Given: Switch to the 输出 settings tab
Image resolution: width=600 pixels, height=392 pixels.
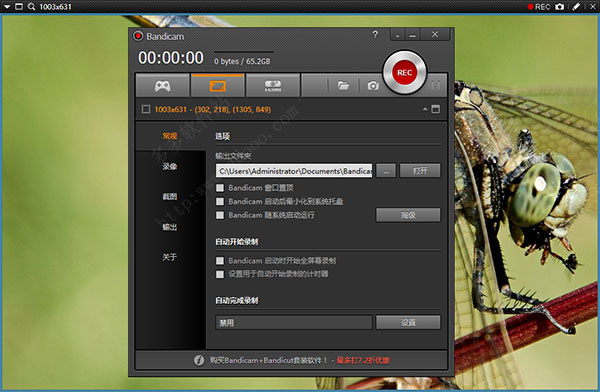Looking at the screenshot, I should point(170,227).
